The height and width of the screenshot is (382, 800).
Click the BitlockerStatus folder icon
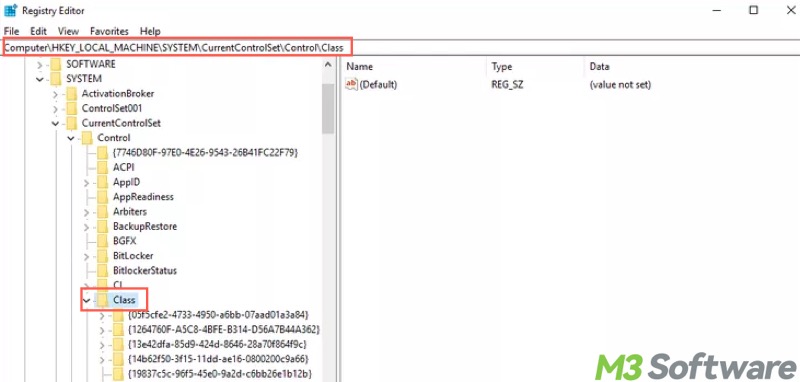(103, 271)
